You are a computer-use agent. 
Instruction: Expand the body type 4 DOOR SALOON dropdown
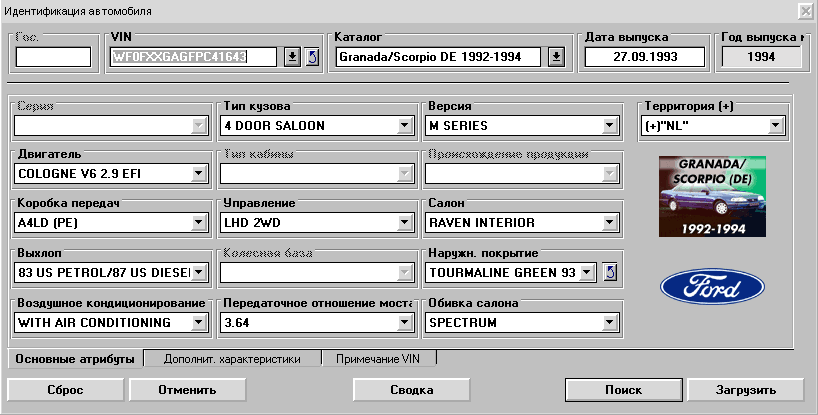point(404,126)
